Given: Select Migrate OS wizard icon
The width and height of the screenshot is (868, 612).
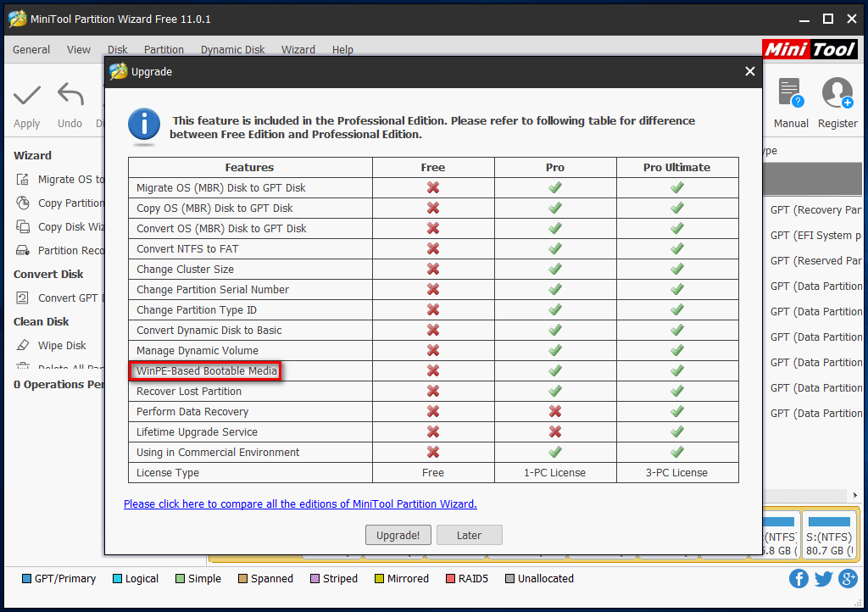Looking at the screenshot, I should click(x=23, y=180).
